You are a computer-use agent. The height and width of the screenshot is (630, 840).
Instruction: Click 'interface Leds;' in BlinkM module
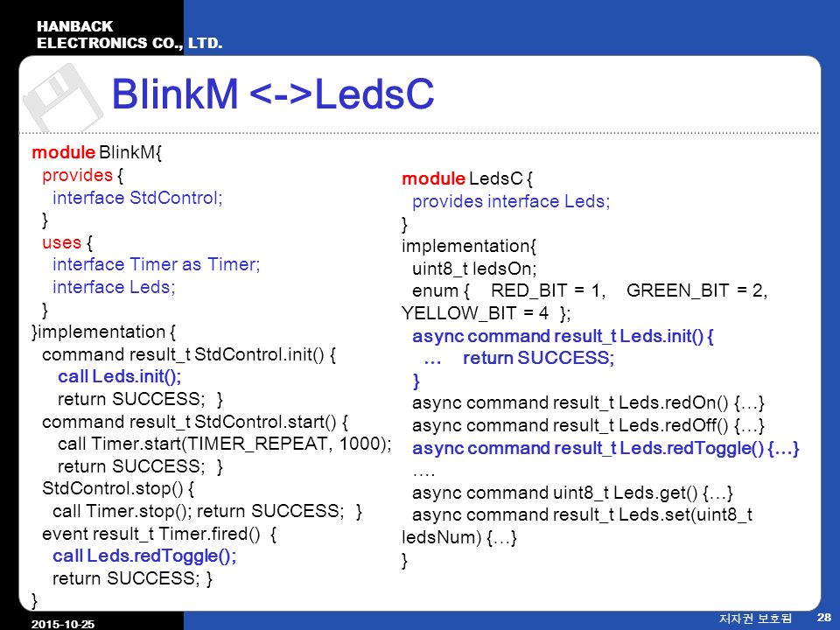pos(114,287)
